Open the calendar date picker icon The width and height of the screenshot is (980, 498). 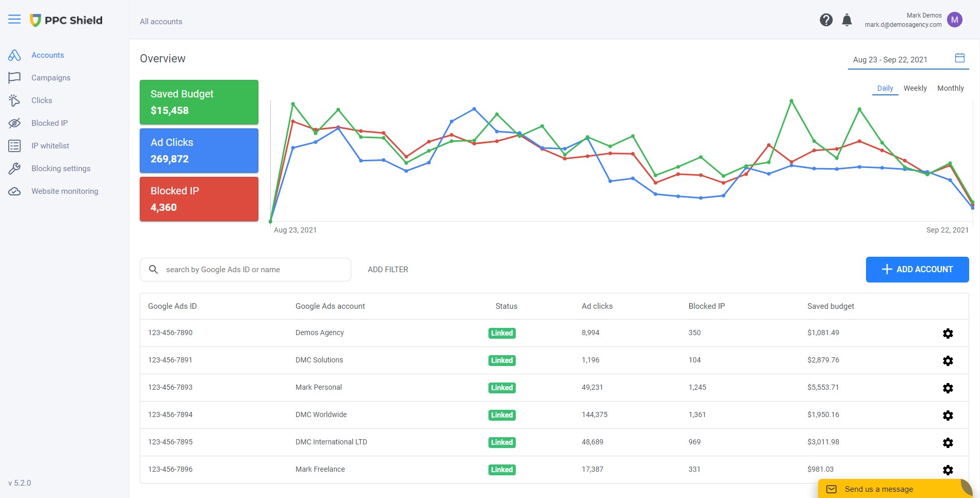959,58
